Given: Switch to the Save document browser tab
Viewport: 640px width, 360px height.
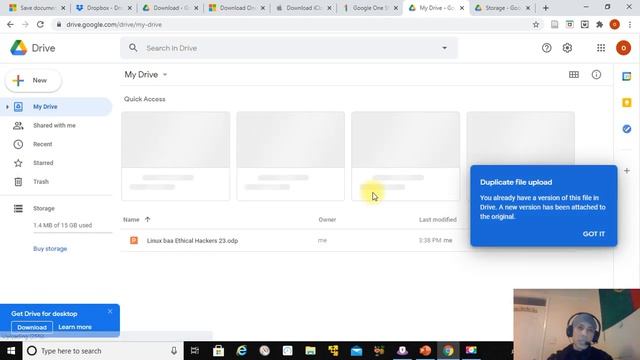Looking at the screenshot, I should 36,8.
